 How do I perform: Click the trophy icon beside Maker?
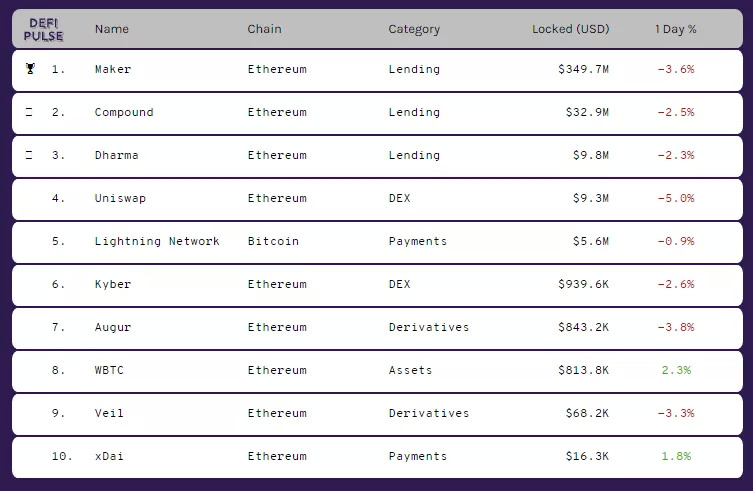click(x=29, y=69)
